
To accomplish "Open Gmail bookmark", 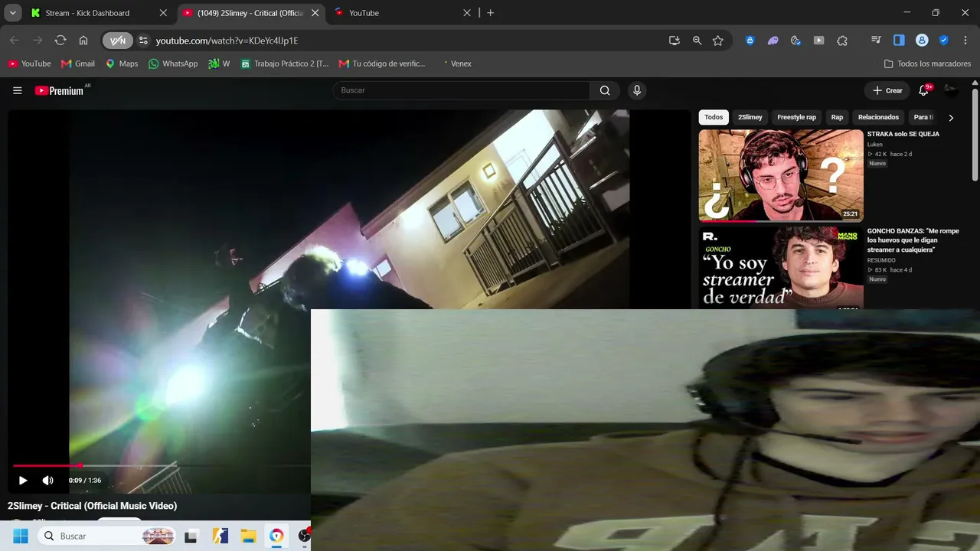I will click(78, 64).
